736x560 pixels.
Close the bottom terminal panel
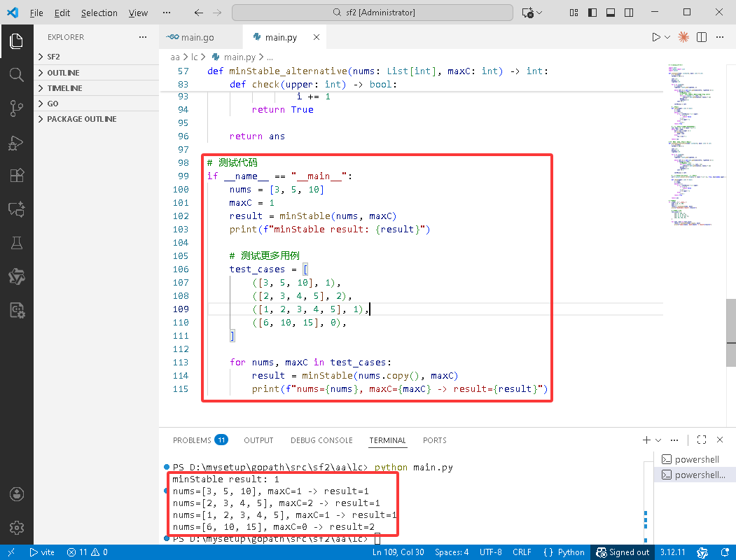click(x=720, y=440)
